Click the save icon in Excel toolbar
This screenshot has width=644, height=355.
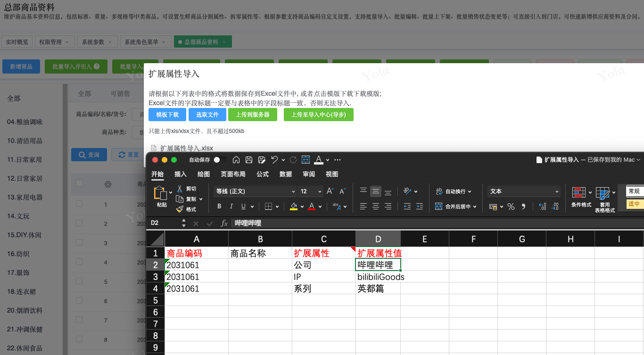tap(249, 160)
